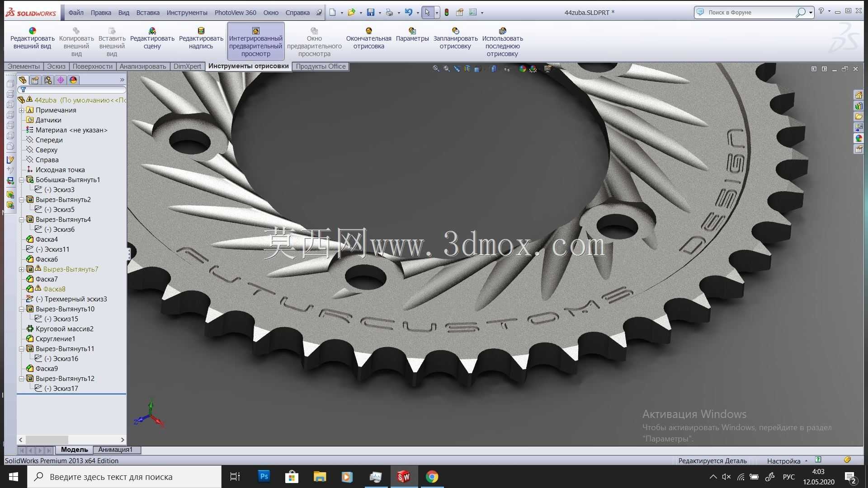This screenshot has width=868, height=488.
Task: Open Appearances task pane color-ball icon
Action: tap(859, 138)
